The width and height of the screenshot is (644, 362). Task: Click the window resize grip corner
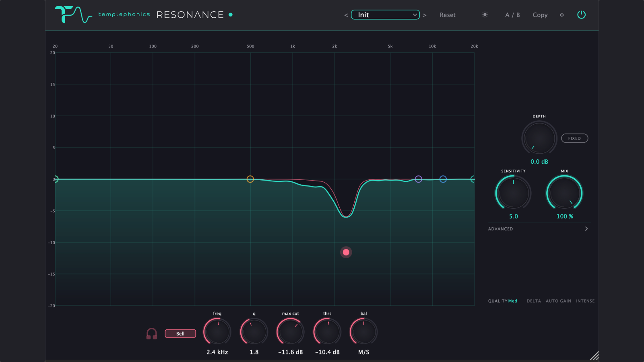click(x=594, y=355)
